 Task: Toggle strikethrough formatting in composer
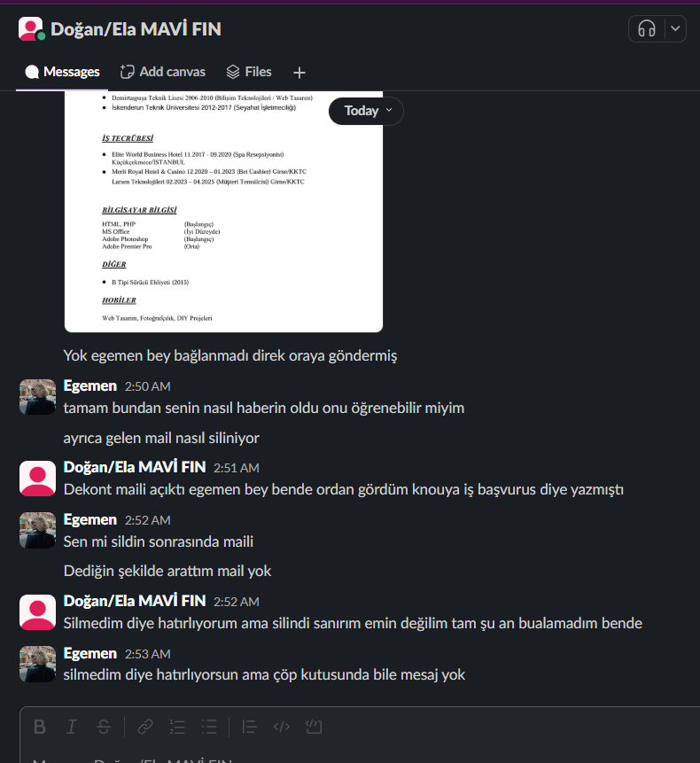click(x=104, y=727)
